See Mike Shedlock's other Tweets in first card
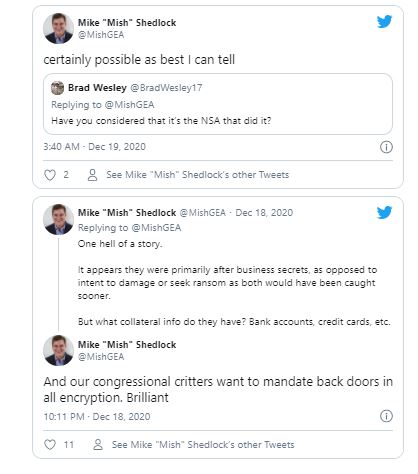The height and width of the screenshot is (474, 418). tap(197, 175)
